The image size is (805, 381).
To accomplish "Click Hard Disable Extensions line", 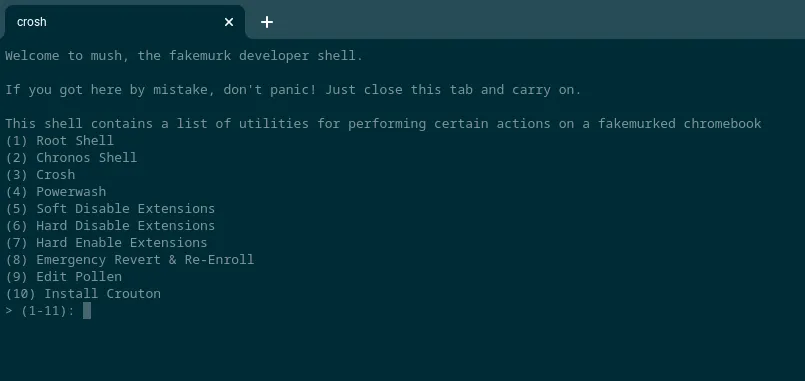I will [x=110, y=225].
